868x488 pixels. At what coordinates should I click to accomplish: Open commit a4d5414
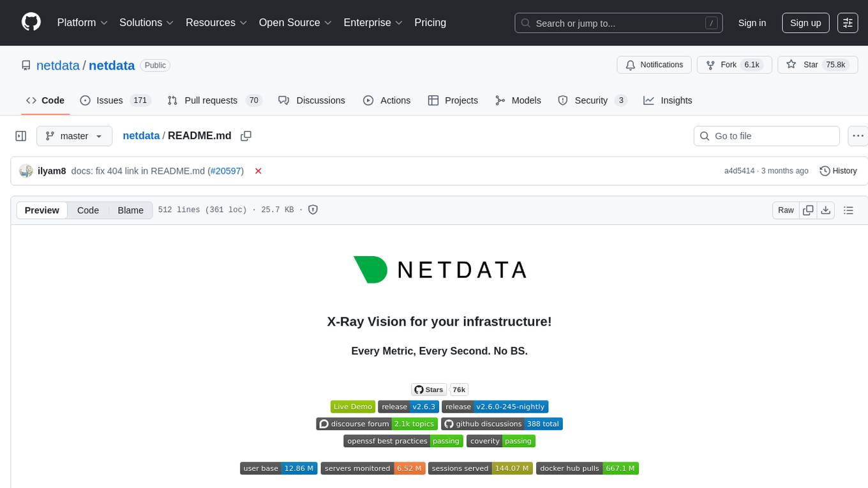[x=739, y=171]
